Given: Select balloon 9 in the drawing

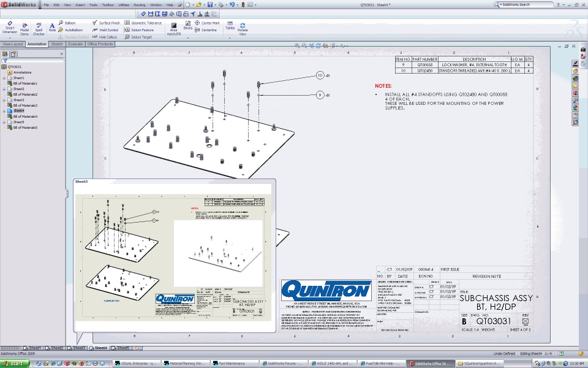Looking at the screenshot, I should pos(320,95).
